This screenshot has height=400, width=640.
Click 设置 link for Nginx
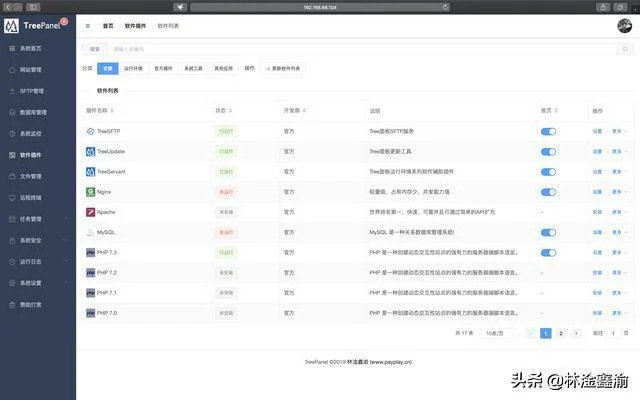pyautogui.click(x=597, y=192)
